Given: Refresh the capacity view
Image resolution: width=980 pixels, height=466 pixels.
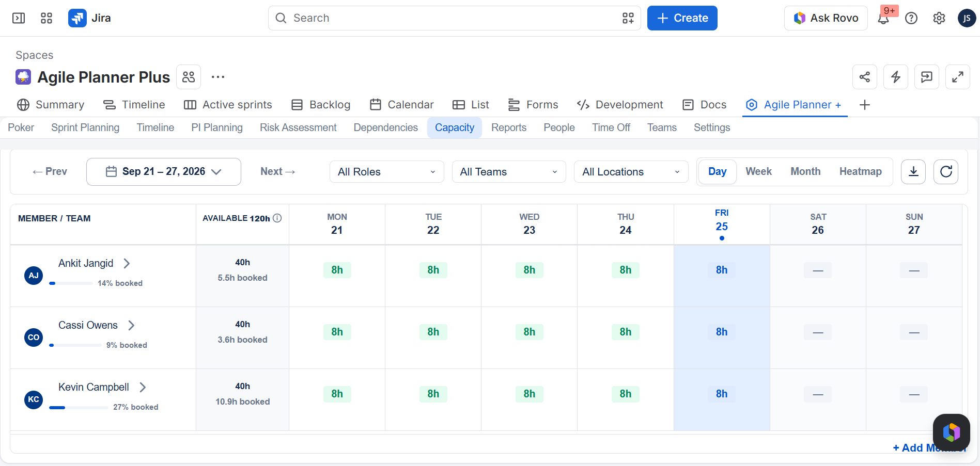Looking at the screenshot, I should 946,172.
